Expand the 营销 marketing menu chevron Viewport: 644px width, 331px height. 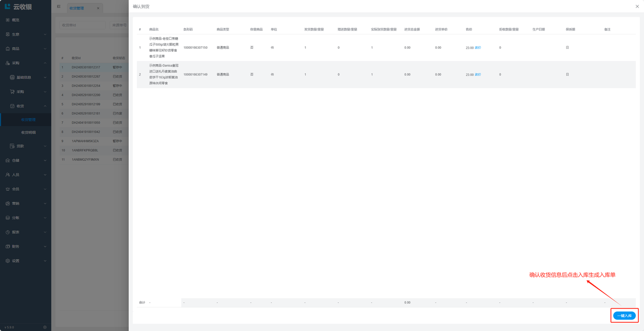point(45,204)
